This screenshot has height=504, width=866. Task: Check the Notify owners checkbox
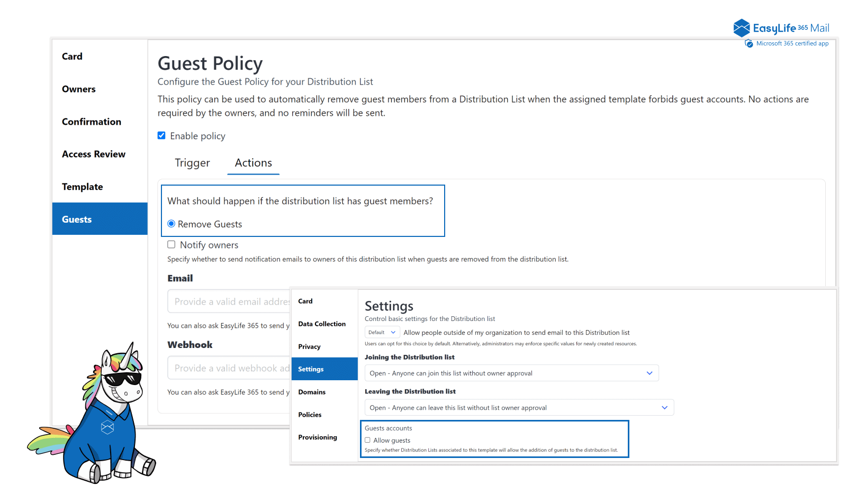(172, 244)
